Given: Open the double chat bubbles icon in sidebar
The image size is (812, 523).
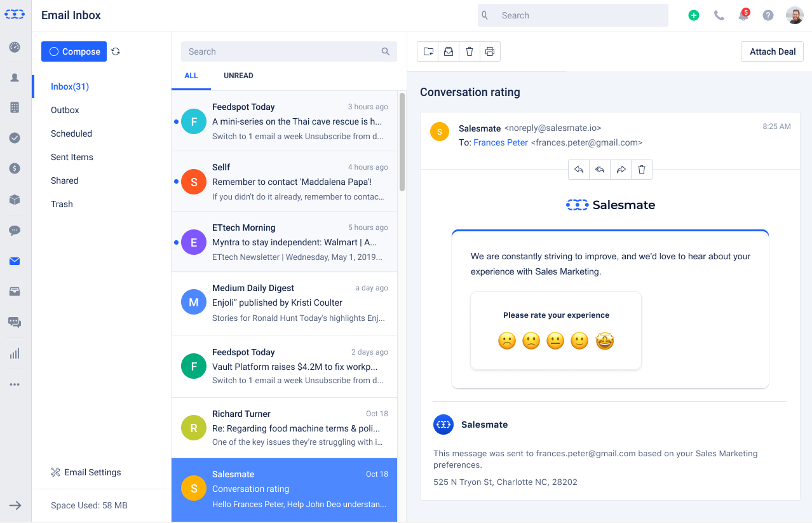Looking at the screenshot, I should [x=15, y=322].
